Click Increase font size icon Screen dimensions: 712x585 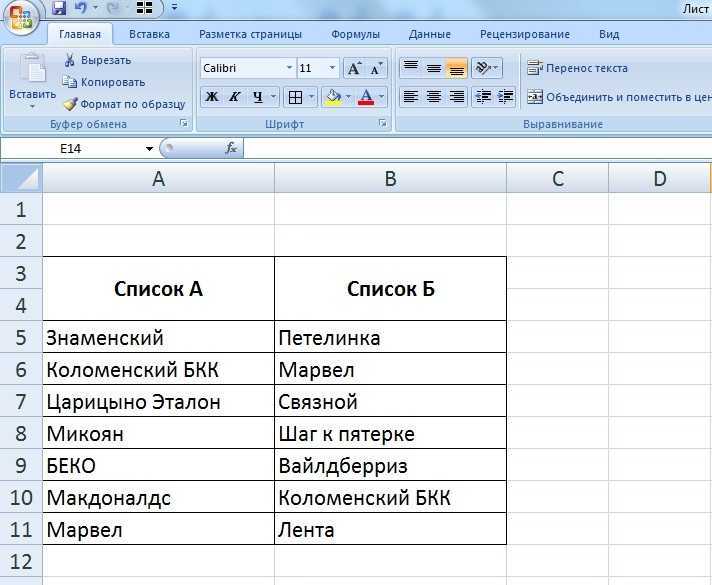pyautogui.click(x=354, y=68)
